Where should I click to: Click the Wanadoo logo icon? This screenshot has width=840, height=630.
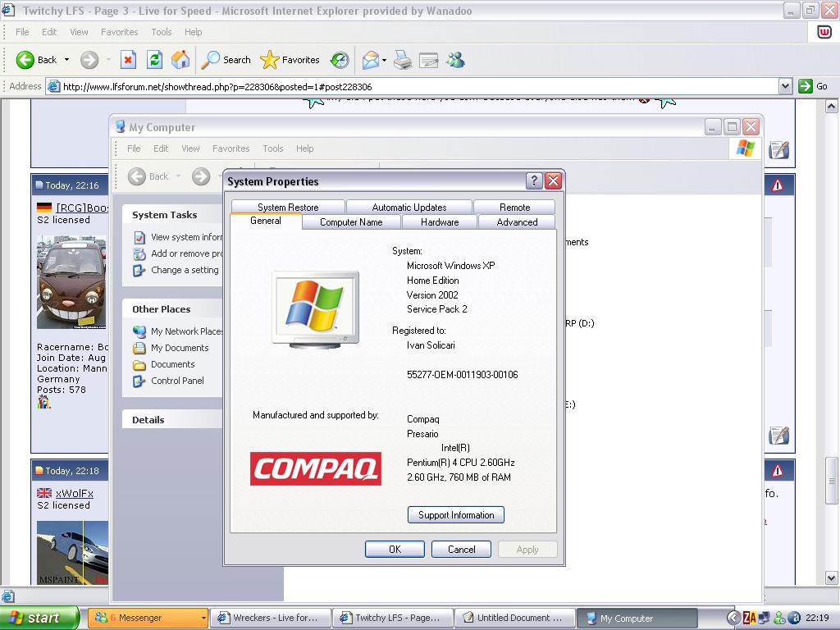pos(824,32)
